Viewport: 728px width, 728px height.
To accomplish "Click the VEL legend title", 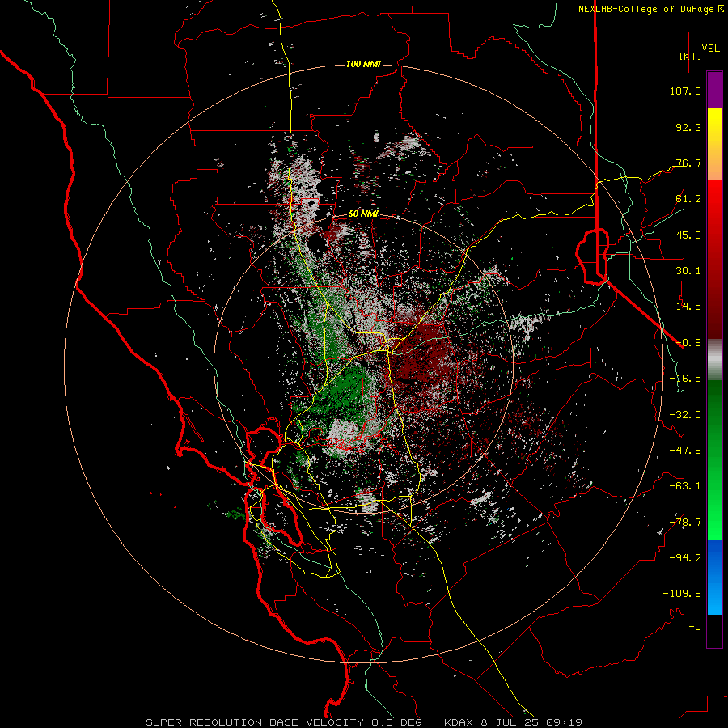I will click(x=710, y=49).
